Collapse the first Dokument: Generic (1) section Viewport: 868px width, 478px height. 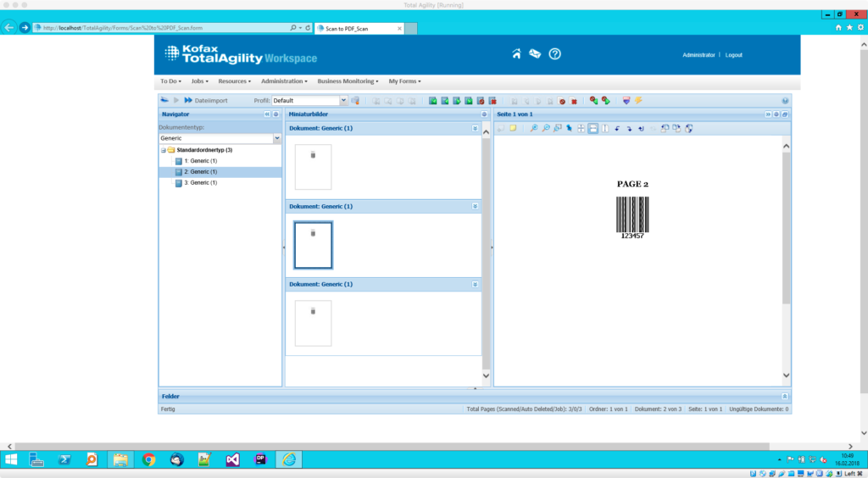pyautogui.click(x=476, y=128)
